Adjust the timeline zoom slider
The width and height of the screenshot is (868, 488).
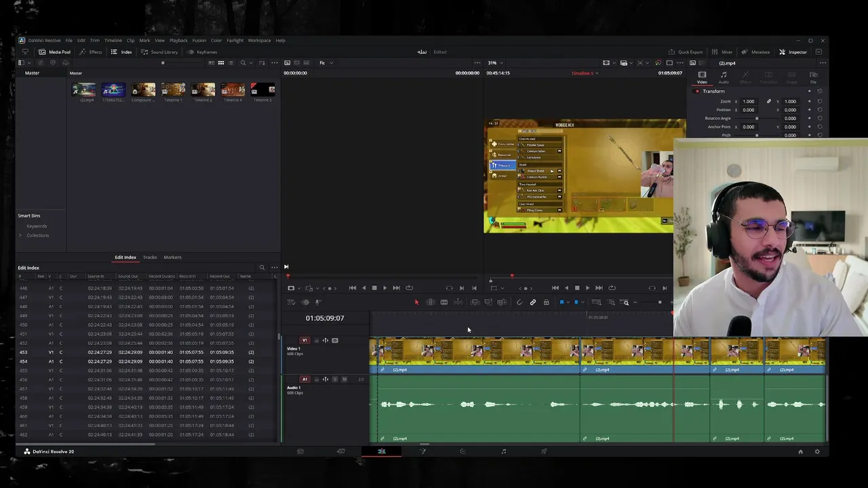click(x=660, y=302)
